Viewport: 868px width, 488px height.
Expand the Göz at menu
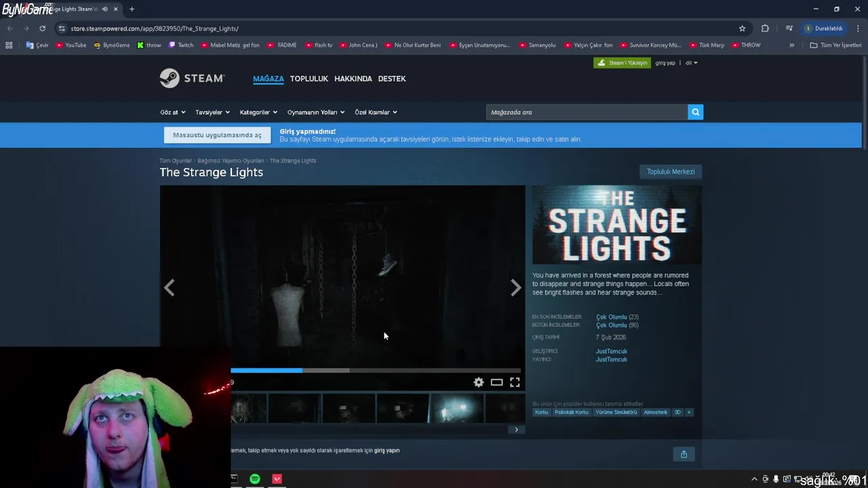click(173, 113)
